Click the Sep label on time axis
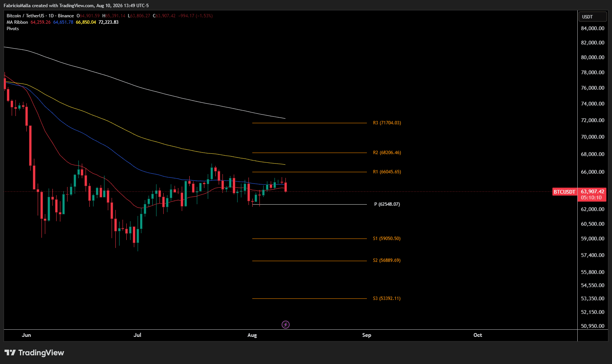 point(367,335)
